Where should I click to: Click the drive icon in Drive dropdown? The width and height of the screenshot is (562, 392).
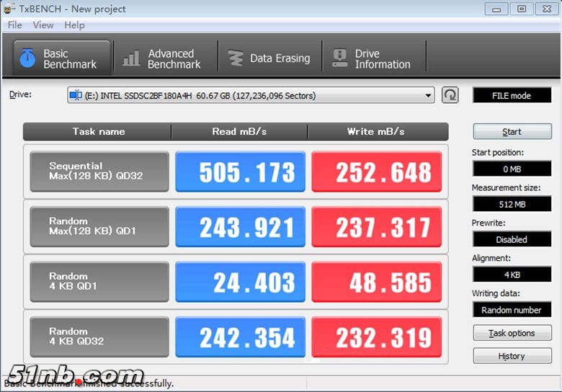coord(76,95)
